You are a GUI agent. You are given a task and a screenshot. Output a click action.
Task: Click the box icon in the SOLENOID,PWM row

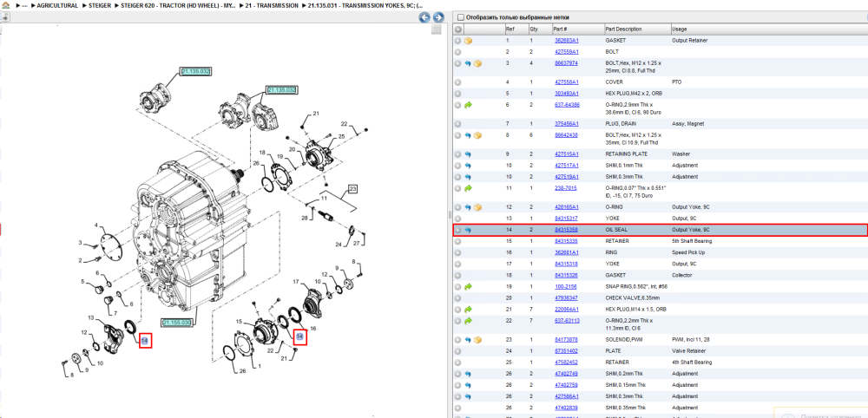(478, 339)
